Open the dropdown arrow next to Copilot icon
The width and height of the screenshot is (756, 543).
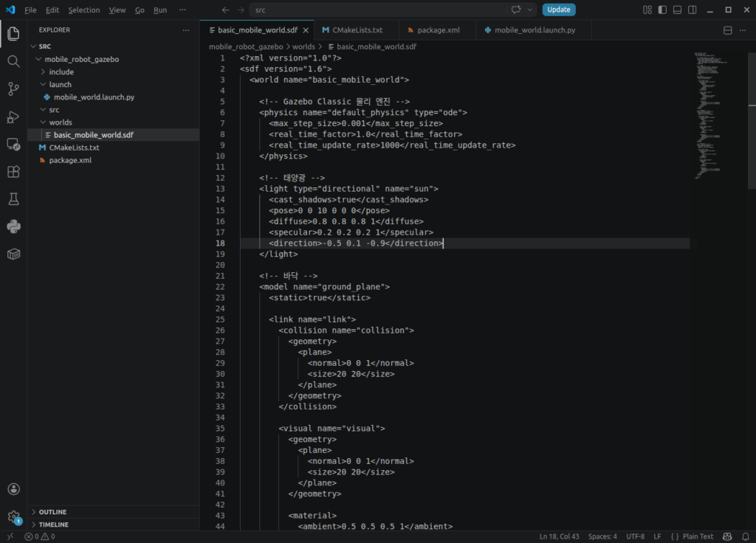point(530,10)
